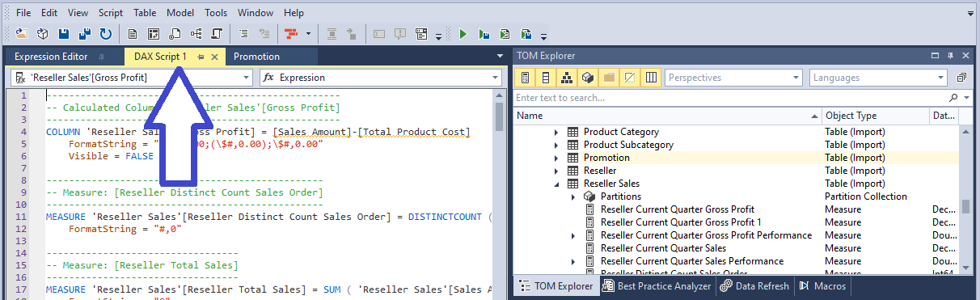Image resolution: width=980 pixels, height=300 pixels.
Task: Open the Model menu
Action: pyautogui.click(x=180, y=13)
